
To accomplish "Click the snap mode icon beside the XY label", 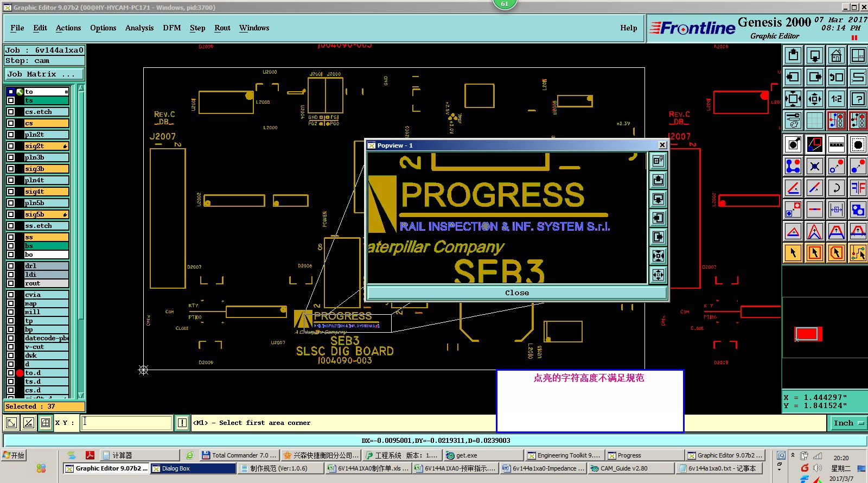I will tap(46, 423).
